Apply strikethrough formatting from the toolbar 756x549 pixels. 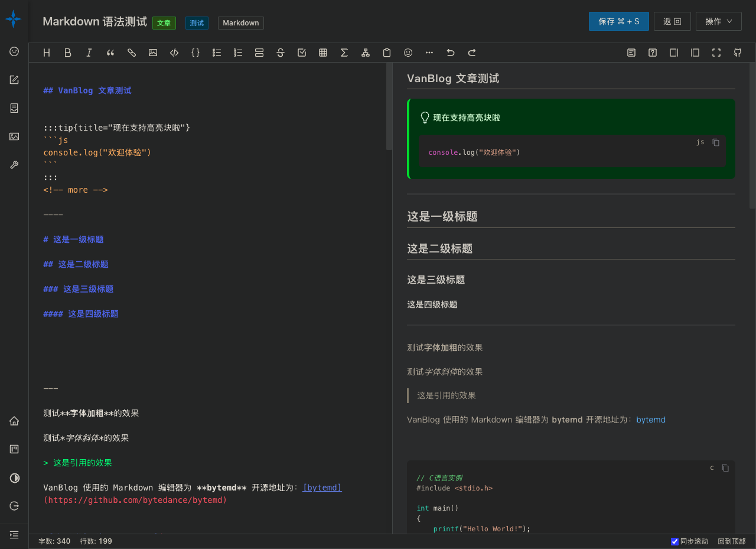coord(281,53)
